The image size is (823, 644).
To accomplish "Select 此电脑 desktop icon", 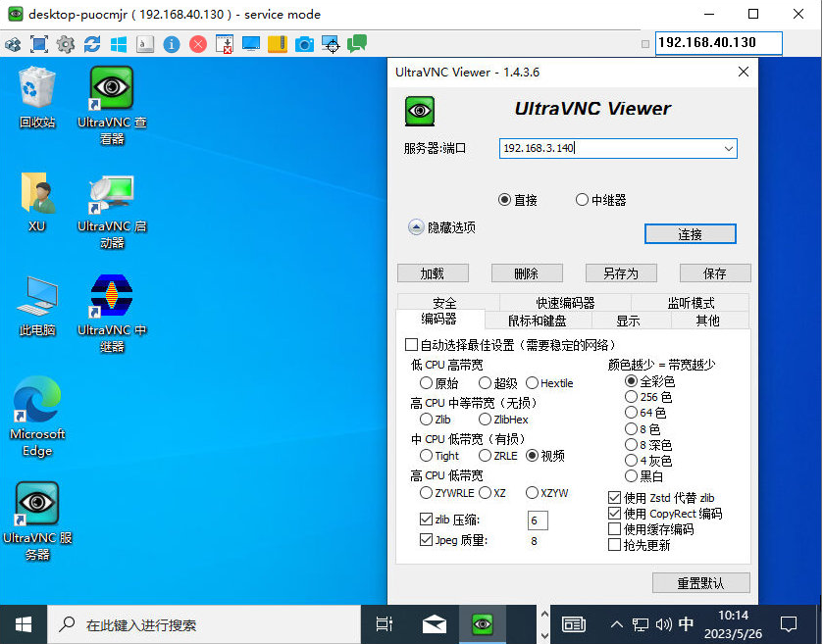I will [36, 307].
